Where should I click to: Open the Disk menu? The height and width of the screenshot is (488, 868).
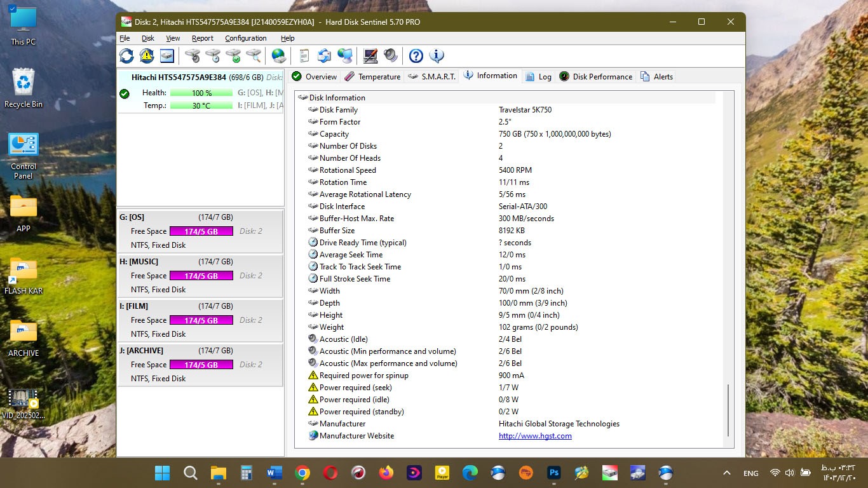(x=148, y=38)
